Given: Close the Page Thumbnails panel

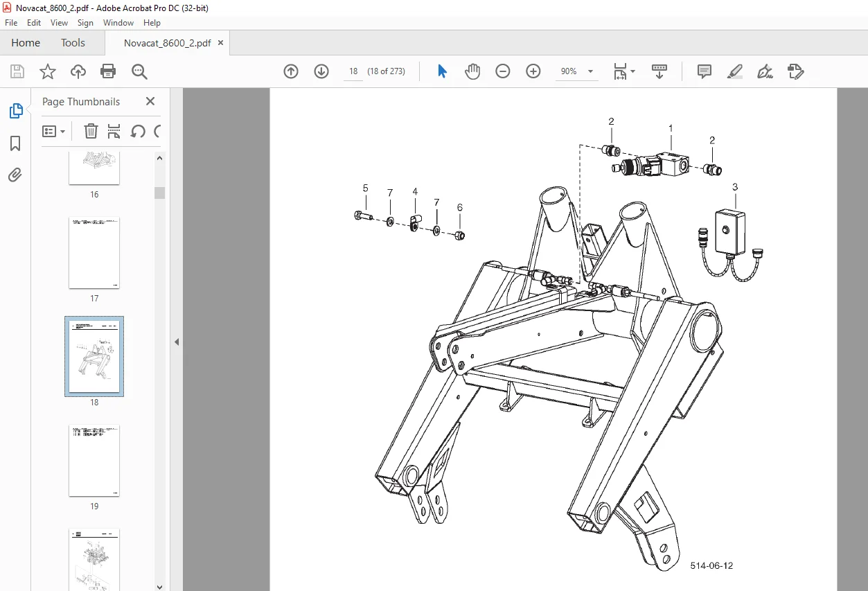Looking at the screenshot, I should click(x=150, y=101).
